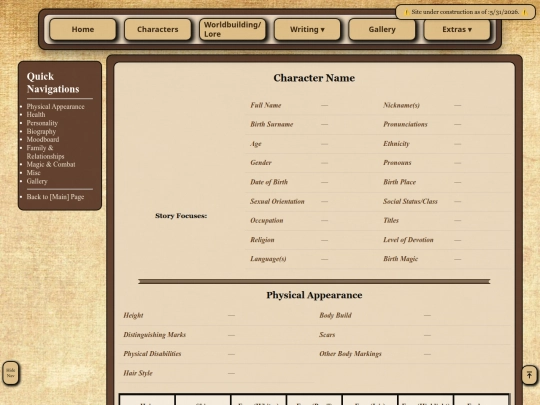Toggle the Hide Nav button
Viewport: 540px width, 405px height.
tap(11, 373)
